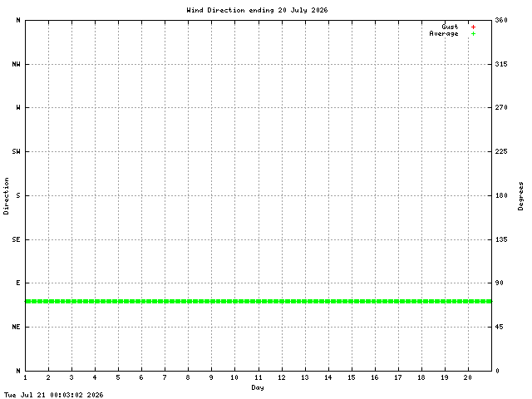Click the chart title 'Wind Direction ending 20 July 2026'
Image resolution: width=532 pixels, height=399 pixels.
[257, 10]
